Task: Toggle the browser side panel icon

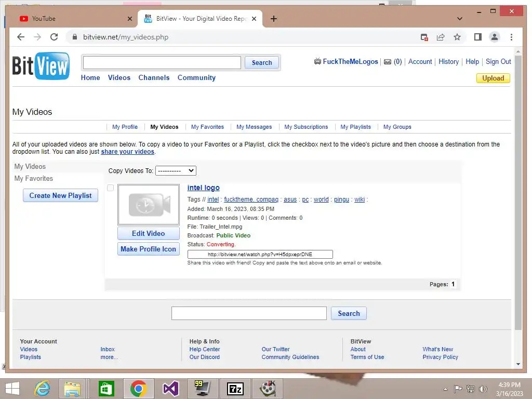Action: (x=478, y=37)
